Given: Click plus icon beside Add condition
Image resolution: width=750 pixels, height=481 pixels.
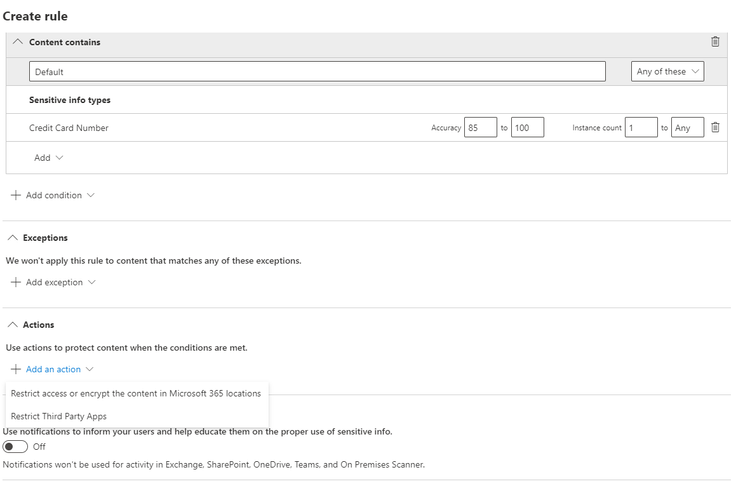Looking at the screenshot, I should [16, 195].
